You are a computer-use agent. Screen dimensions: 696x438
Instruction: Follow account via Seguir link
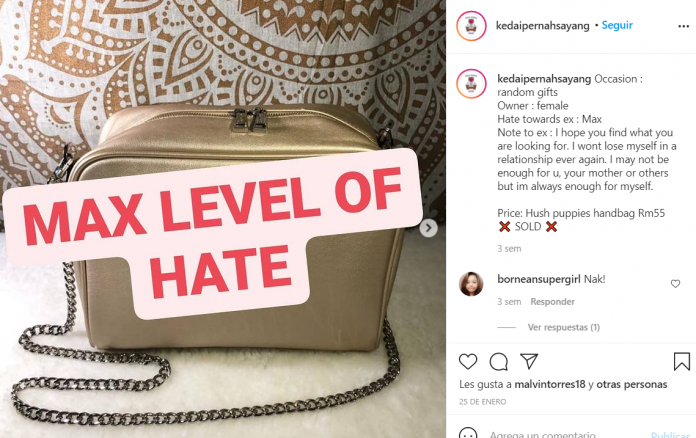click(x=617, y=25)
